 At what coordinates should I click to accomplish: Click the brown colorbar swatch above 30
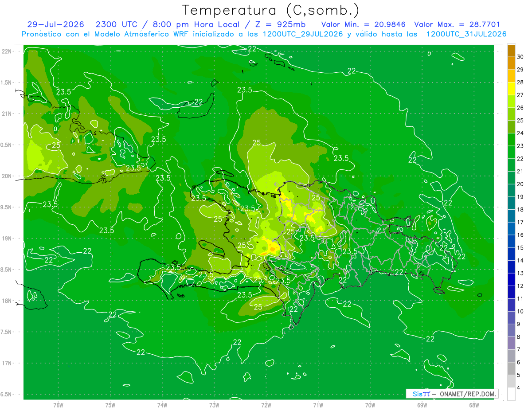[511, 51]
